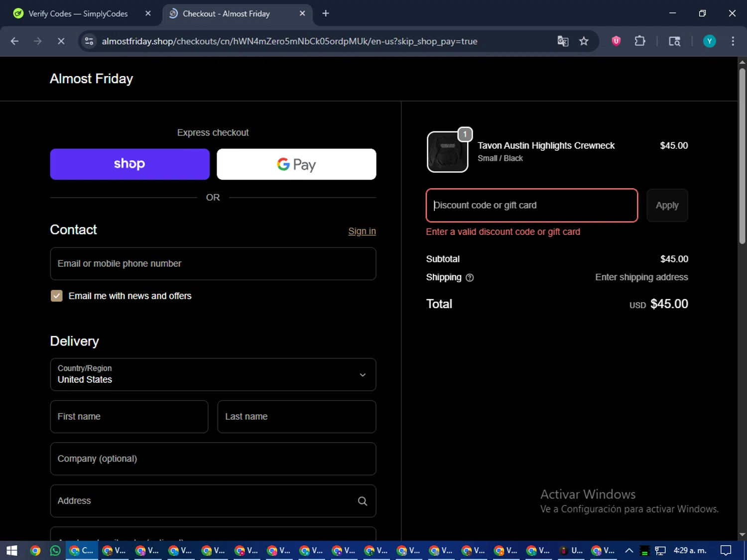Viewport: 747px width, 560px height.
Task: Bookmark this page with the star icon
Action: point(584,41)
